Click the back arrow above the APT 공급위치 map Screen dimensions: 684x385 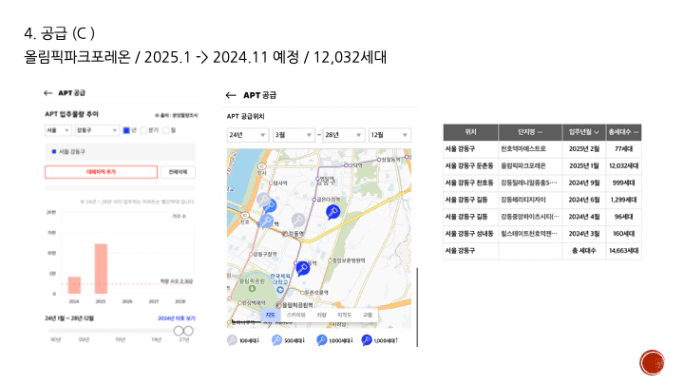(231, 95)
